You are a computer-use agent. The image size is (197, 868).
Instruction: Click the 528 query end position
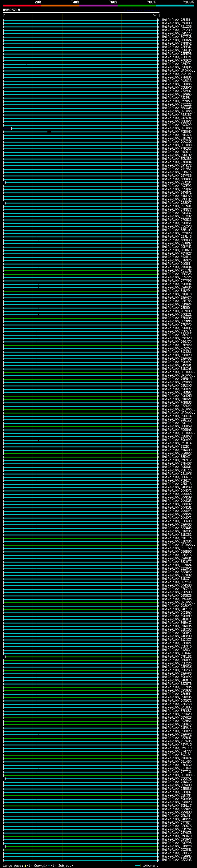[x=155, y=15]
